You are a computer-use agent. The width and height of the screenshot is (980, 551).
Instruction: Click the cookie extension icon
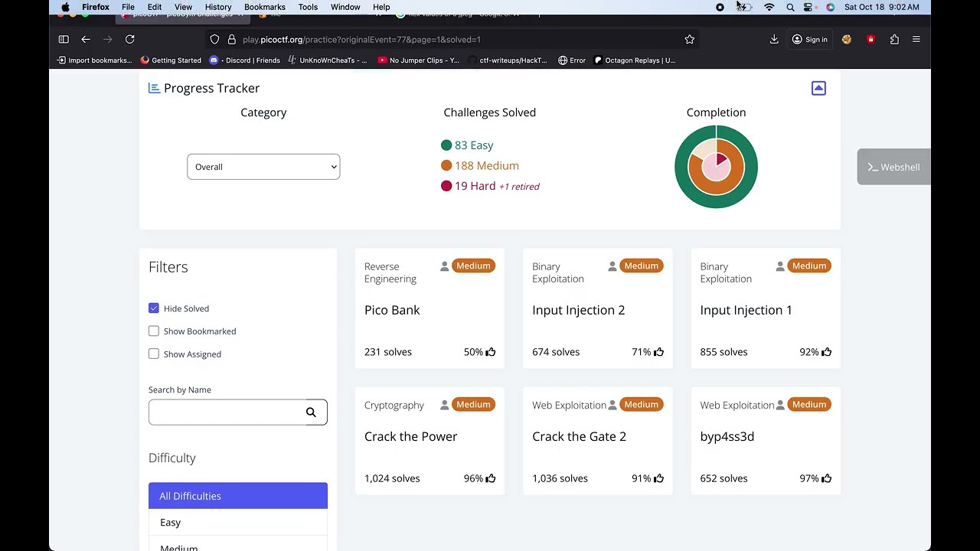tap(847, 39)
